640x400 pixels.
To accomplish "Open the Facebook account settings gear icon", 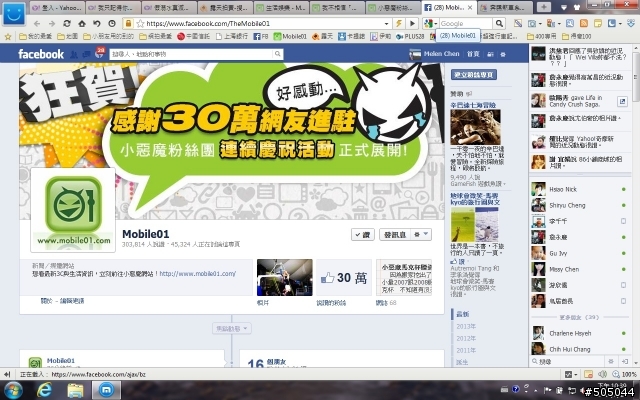I will point(503,54).
